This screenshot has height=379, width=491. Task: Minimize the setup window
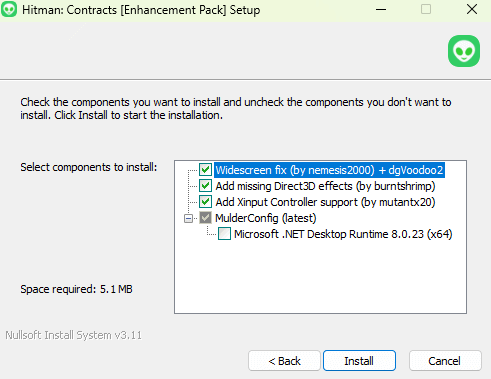381,9
